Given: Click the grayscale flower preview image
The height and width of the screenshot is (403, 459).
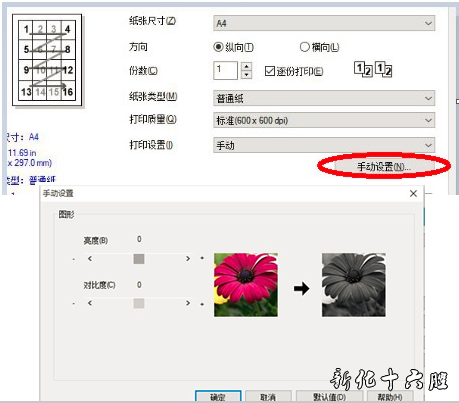Looking at the screenshot, I should [354, 285].
